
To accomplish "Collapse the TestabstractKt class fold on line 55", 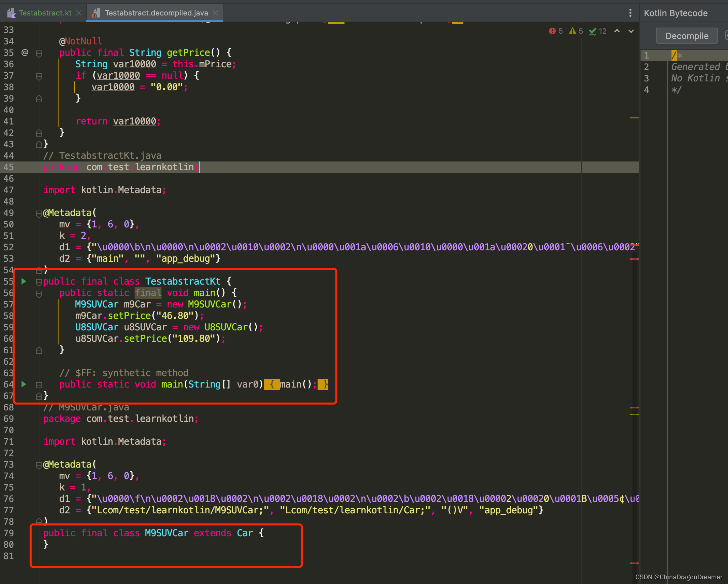I will tap(39, 282).
